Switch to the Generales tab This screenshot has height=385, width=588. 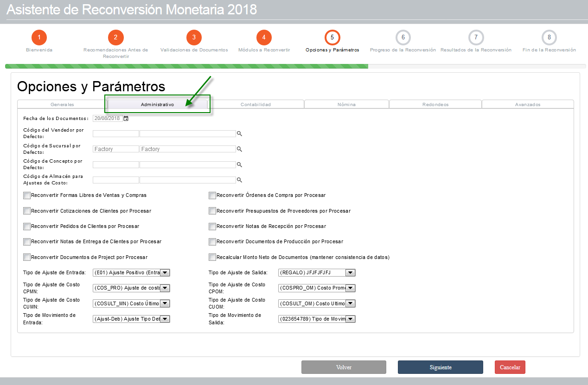click(62, 105)
